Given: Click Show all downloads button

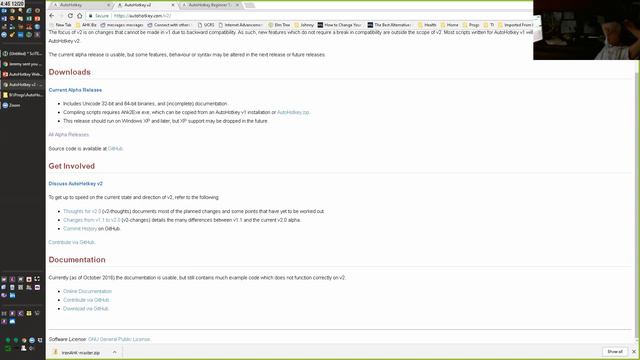Looking at the screenshot, I should pyautogui.click(x=615, y=352).
